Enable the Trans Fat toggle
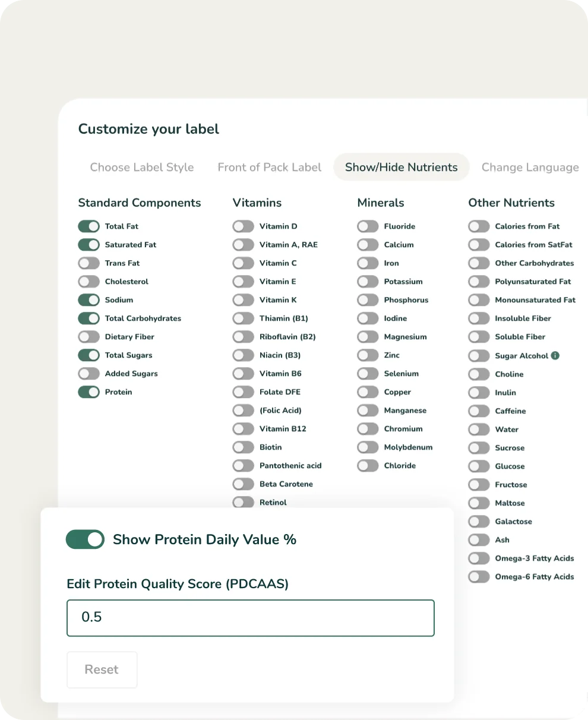 (x=88, y=263)
